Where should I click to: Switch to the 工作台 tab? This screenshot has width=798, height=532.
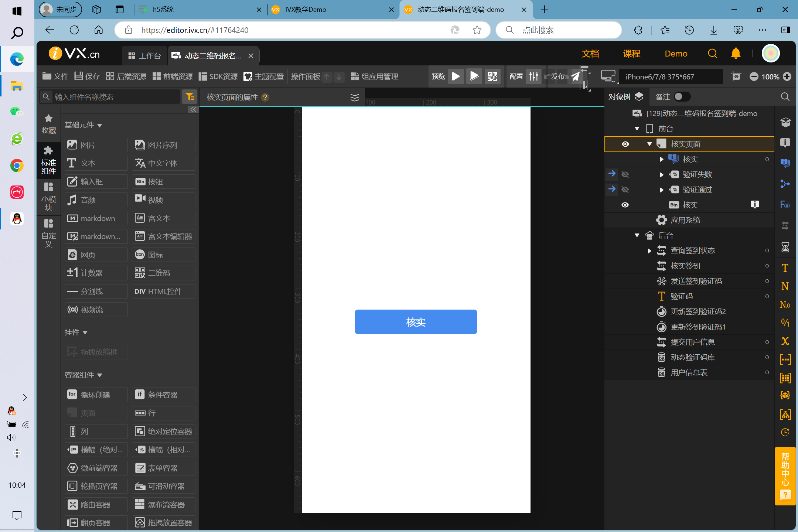145,56
